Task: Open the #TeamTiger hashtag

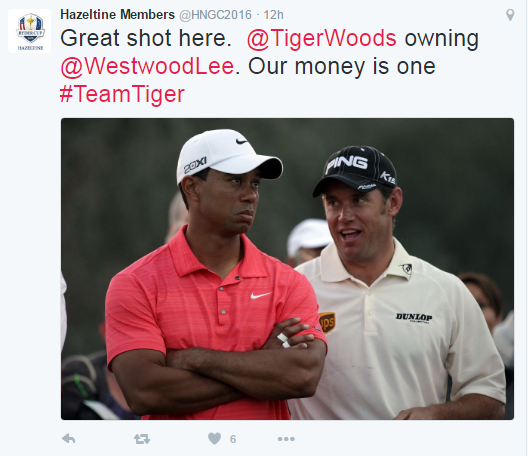Action: pyautogui.click(x=122, y=94)
